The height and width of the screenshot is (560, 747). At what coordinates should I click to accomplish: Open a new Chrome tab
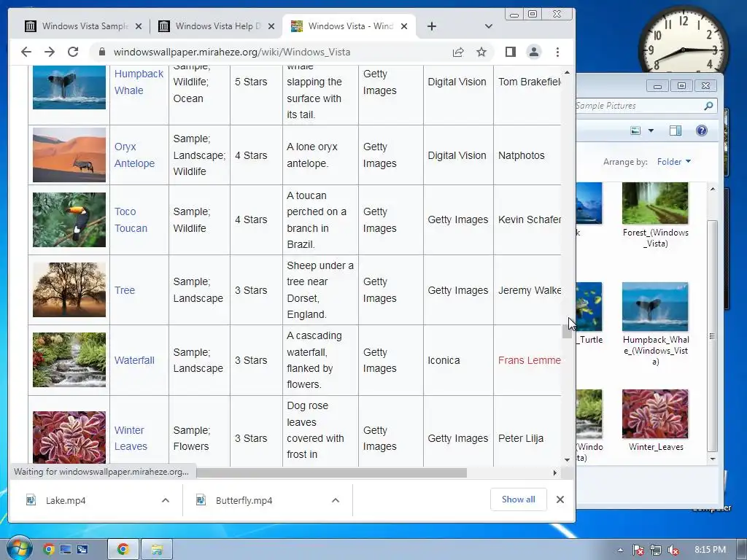click(432, 26)
